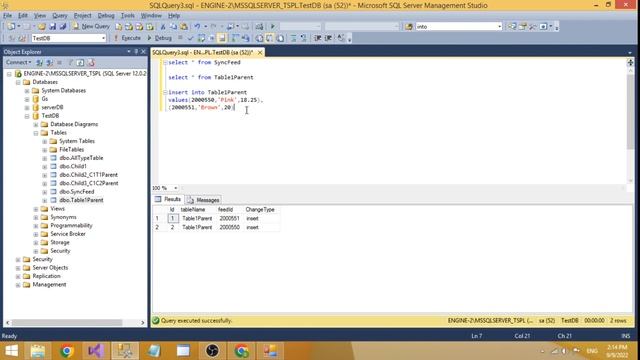Click the Comment Out Selected Lines icon
The height and width of the screenshot is (360, 640).
[x=293, y=38]
